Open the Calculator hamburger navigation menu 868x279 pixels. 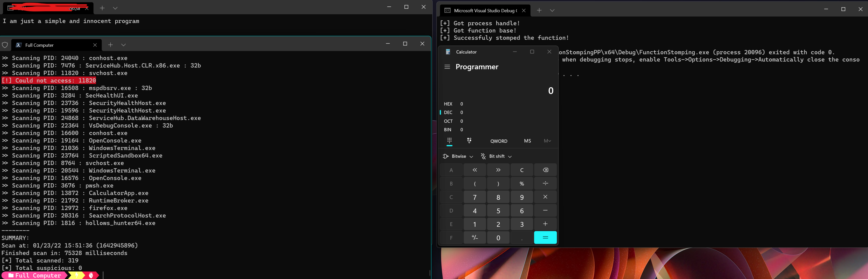tap(447, 67)
